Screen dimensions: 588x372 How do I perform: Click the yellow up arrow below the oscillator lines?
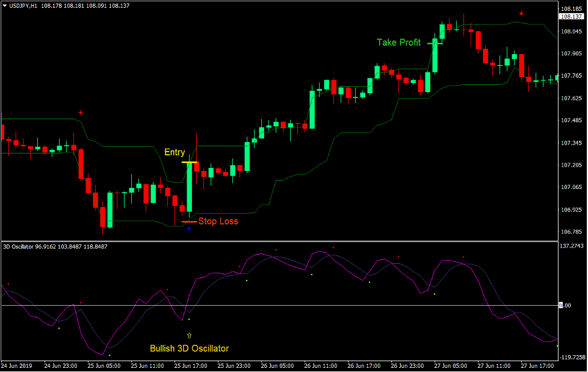click(x=190, y=335)
